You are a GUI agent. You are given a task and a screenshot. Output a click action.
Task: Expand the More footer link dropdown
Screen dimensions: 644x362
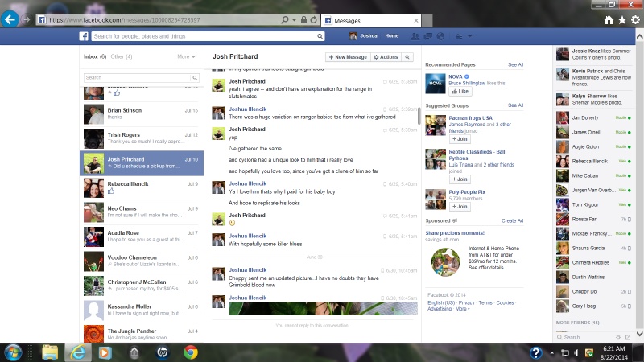[462, 309]
